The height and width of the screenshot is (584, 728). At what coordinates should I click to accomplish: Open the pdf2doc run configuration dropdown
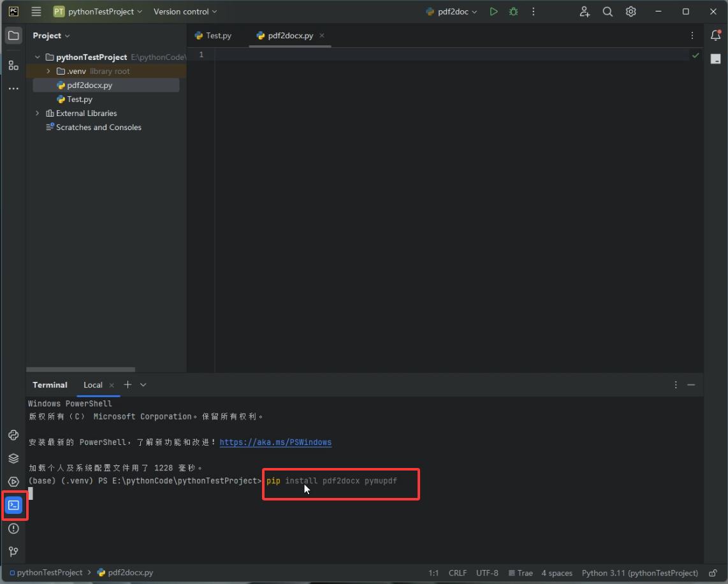[x=451, y=11]
